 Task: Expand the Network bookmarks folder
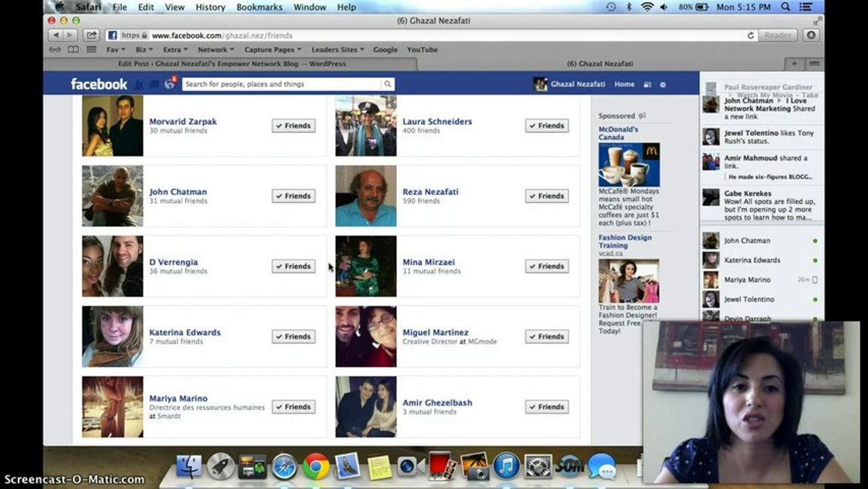(x=216, y=50)
